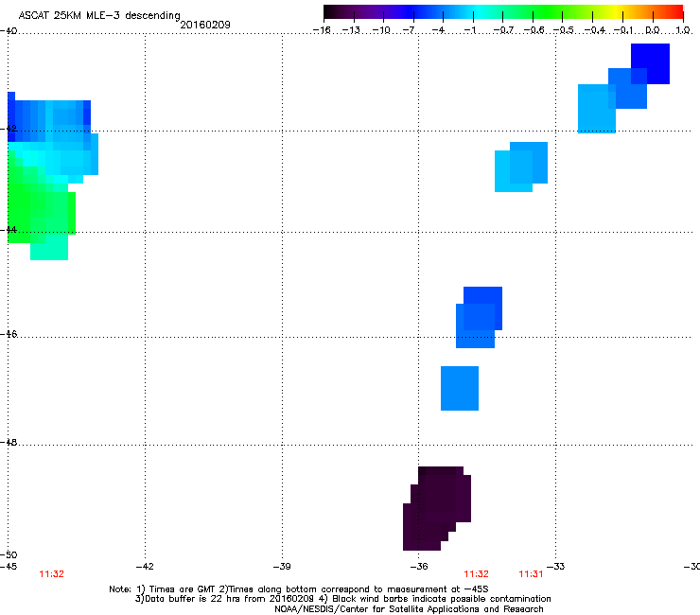Click the colorbar label "-0.7"

click(503, 30)
